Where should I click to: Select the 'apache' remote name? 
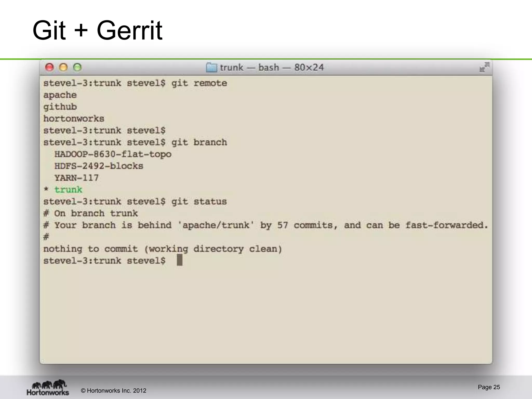(60, 95)
